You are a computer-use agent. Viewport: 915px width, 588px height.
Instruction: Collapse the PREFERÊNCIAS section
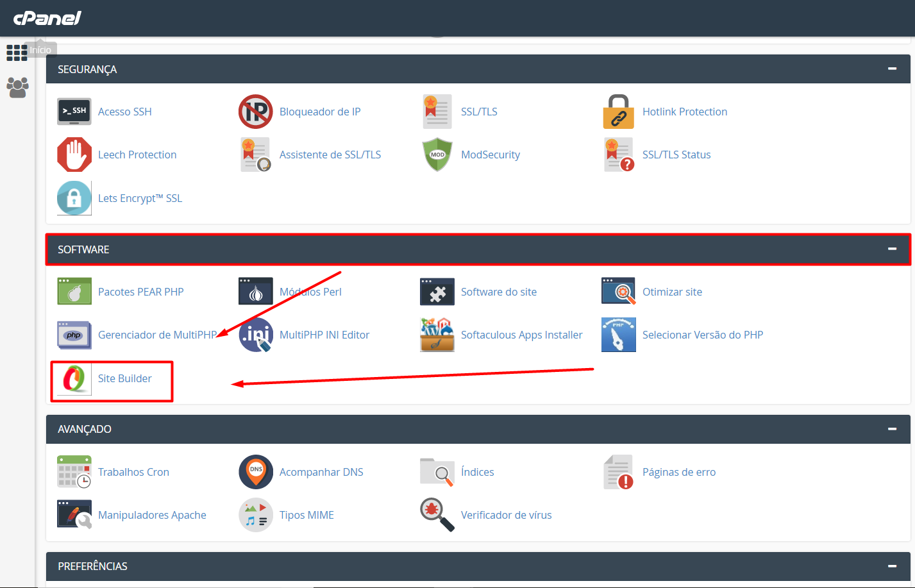click(892, 566)
